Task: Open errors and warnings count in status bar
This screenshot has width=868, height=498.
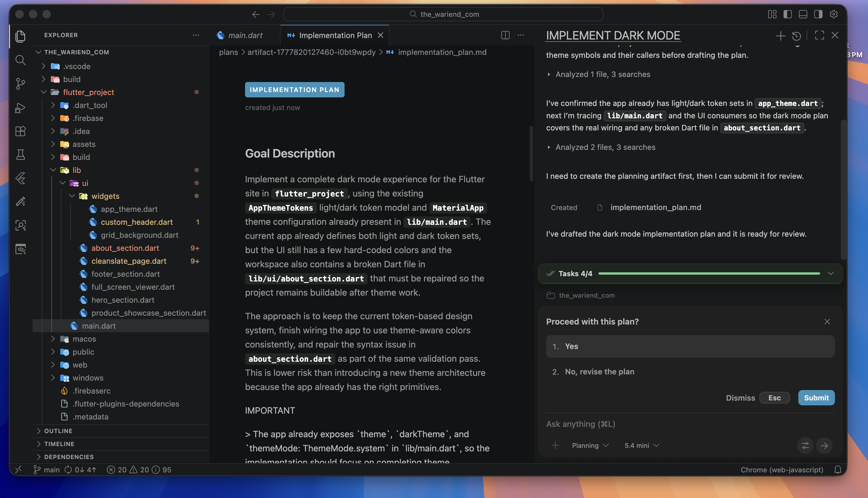Action: 139,470
